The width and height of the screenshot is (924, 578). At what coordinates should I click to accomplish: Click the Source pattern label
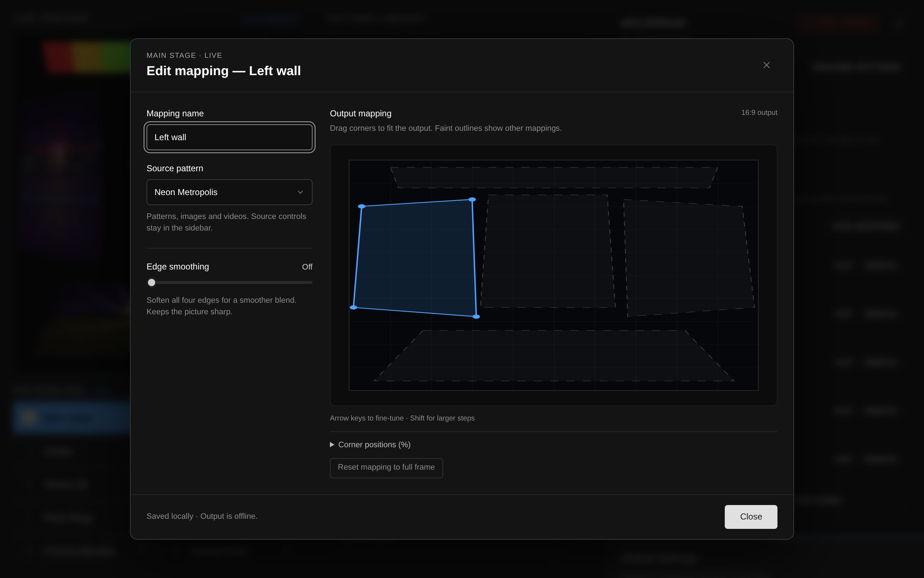(175, 169)
